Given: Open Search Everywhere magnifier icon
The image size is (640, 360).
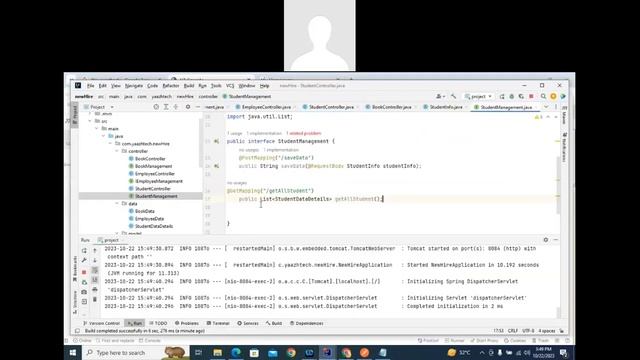Looking at the screenshot, I should 543,96.
